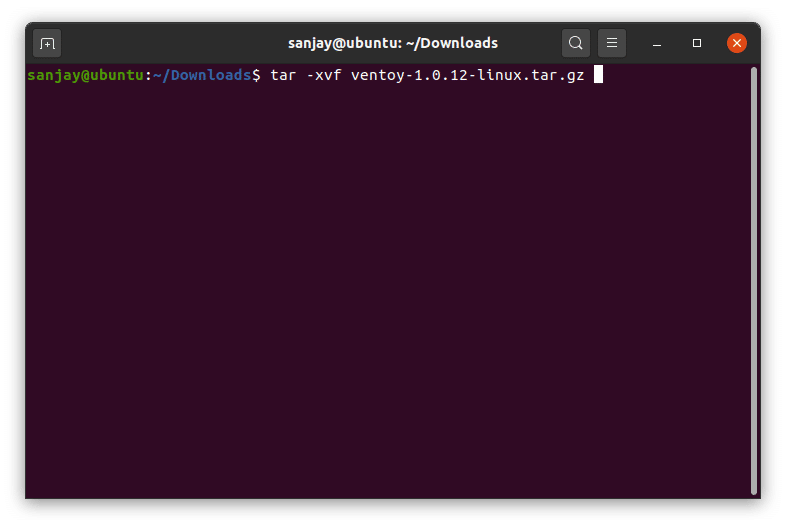This screenshot has height=527, width=786.
Task: Click the empty terminal area below the command
Action: click(x=390, y=300)
